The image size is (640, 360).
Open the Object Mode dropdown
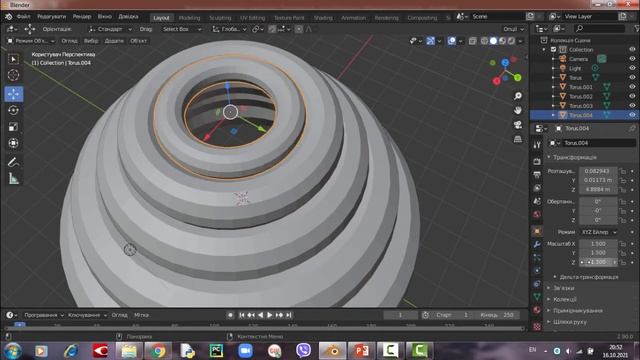coord(31,41)
